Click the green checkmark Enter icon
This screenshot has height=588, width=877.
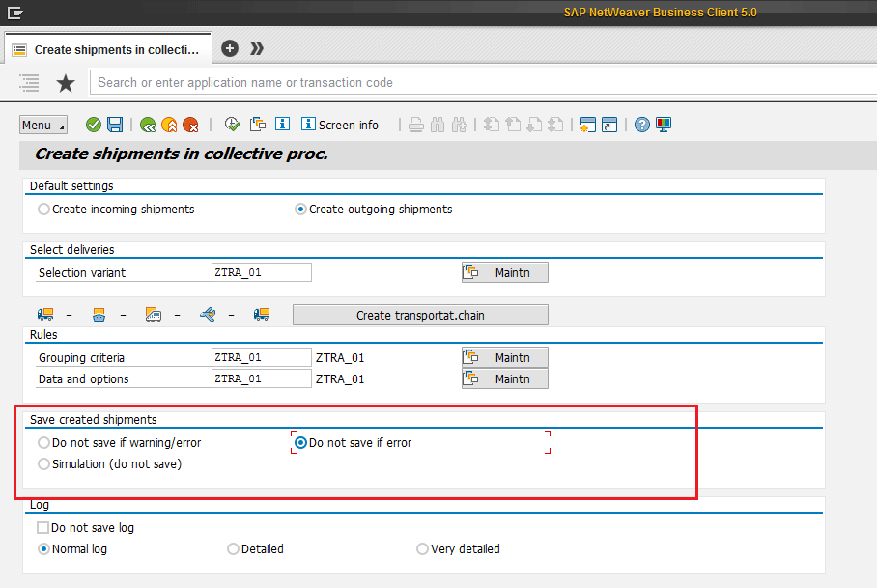pos(94,125)
